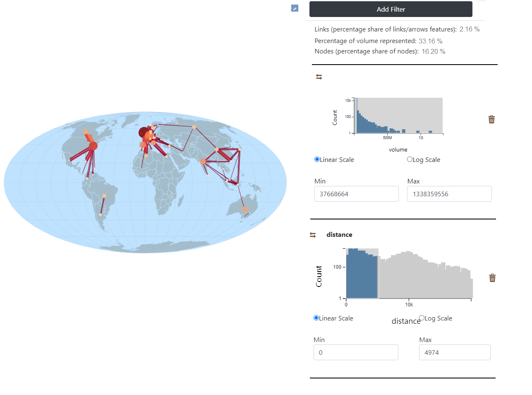
Task: Click the orange node in Australia
Action: coord(244,209)
